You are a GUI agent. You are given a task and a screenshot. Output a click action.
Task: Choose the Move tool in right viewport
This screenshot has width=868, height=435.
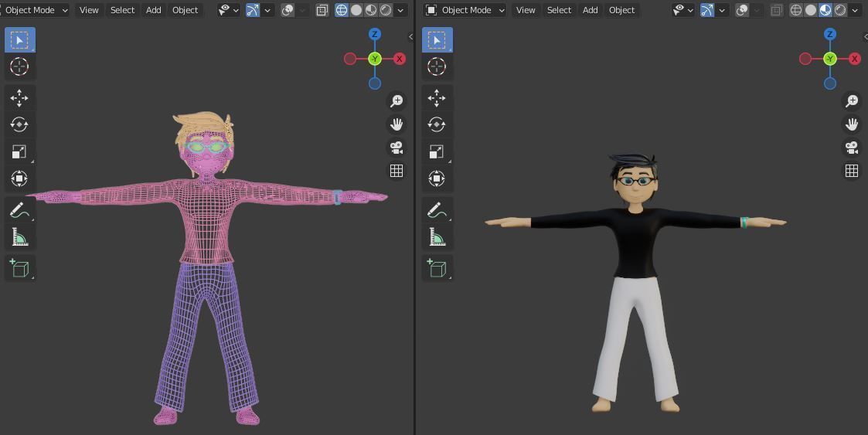click(437, 98)
